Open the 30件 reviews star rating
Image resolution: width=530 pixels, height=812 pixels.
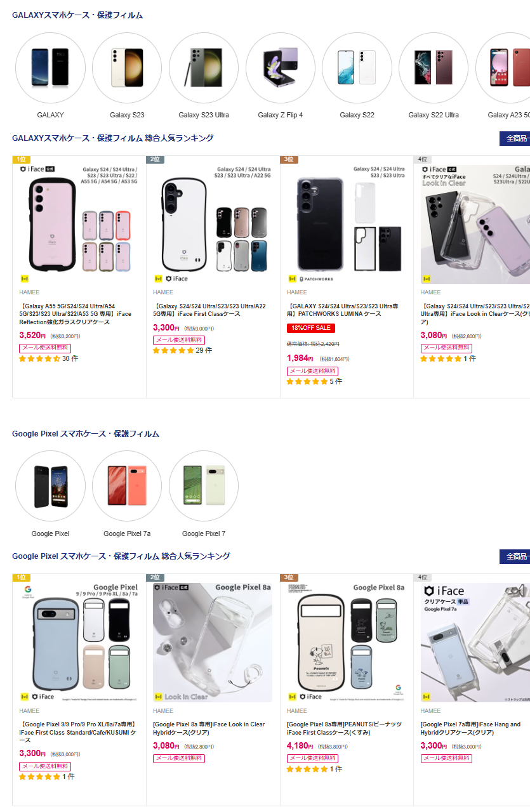pyautogui.click(x=48, y=359)
